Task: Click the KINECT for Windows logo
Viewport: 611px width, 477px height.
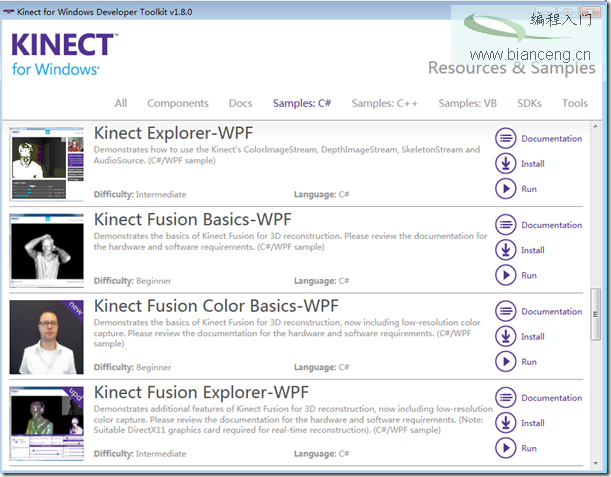Action: click(x=64, y=55)
